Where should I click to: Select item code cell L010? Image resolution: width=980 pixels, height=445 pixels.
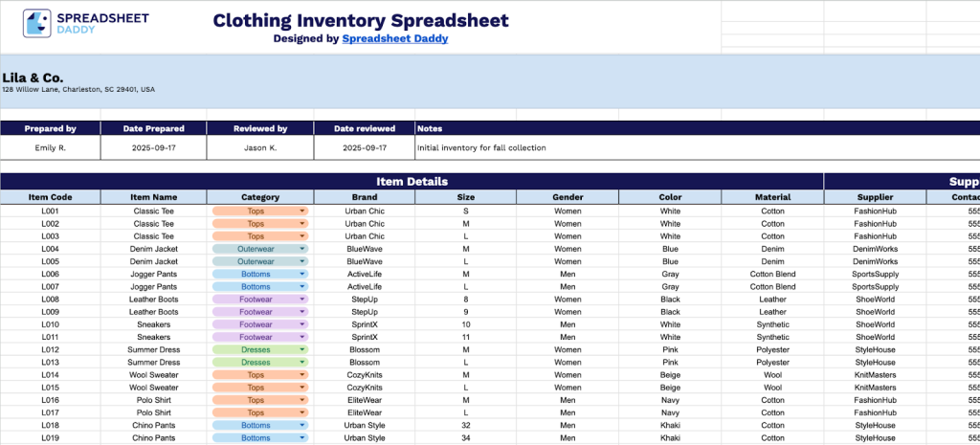click(x=51, y=324)
